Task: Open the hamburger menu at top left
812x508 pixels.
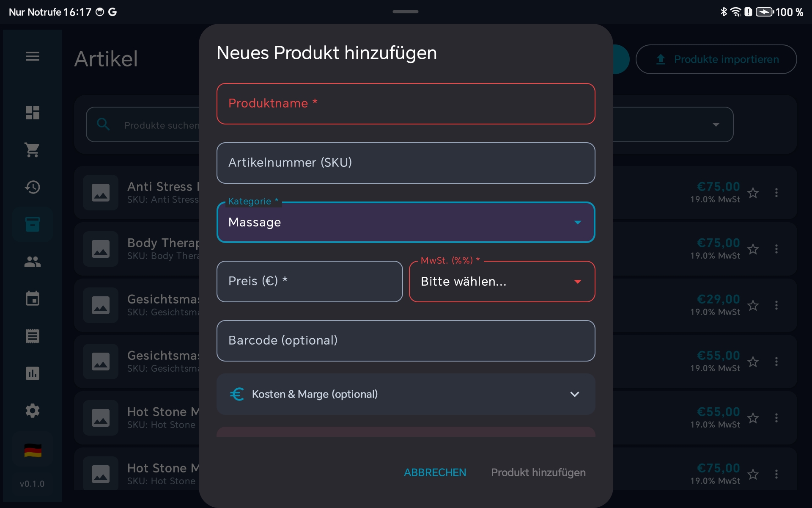Action: click(33, 56)
